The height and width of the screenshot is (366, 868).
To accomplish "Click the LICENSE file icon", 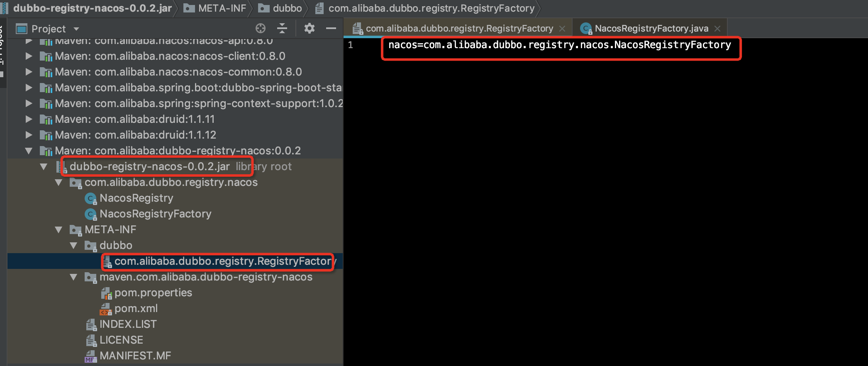I will 91,340.
